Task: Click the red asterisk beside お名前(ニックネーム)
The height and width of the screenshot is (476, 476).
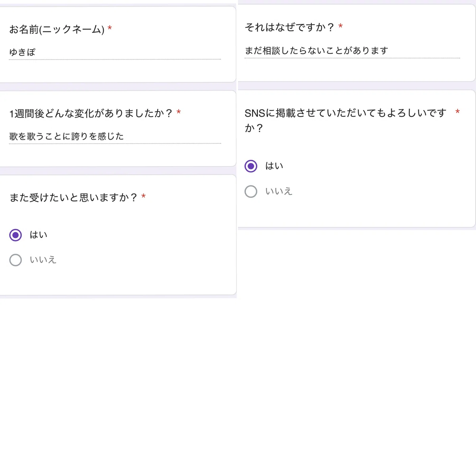Action: [110, 28]
